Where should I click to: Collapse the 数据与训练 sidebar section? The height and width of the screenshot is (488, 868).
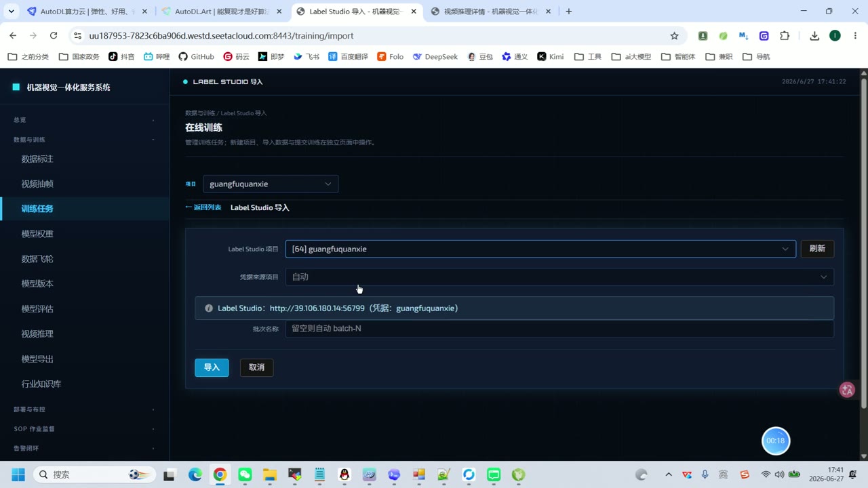[x=85, y=140]
